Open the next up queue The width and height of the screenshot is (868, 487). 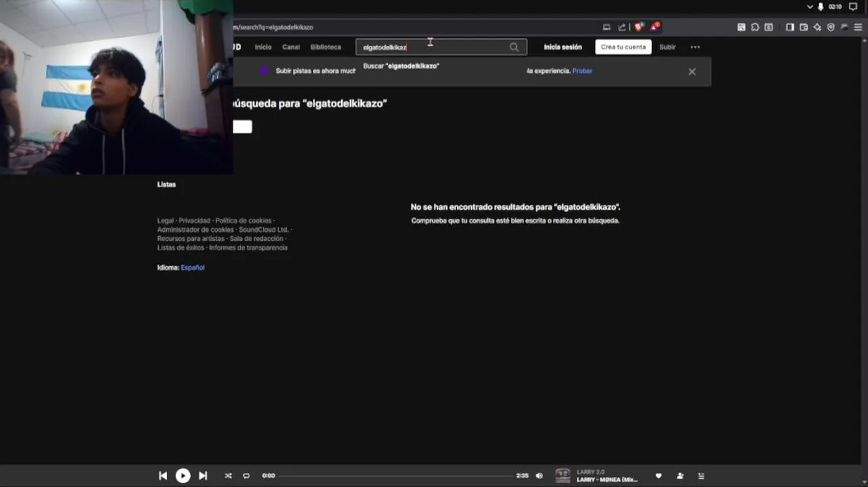point(701,476)
